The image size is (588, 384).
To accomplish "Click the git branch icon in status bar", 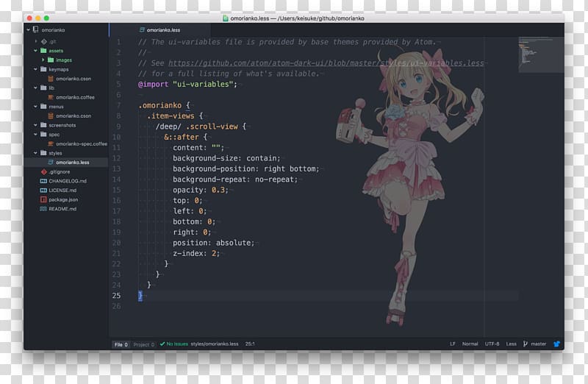I will 526,344.
